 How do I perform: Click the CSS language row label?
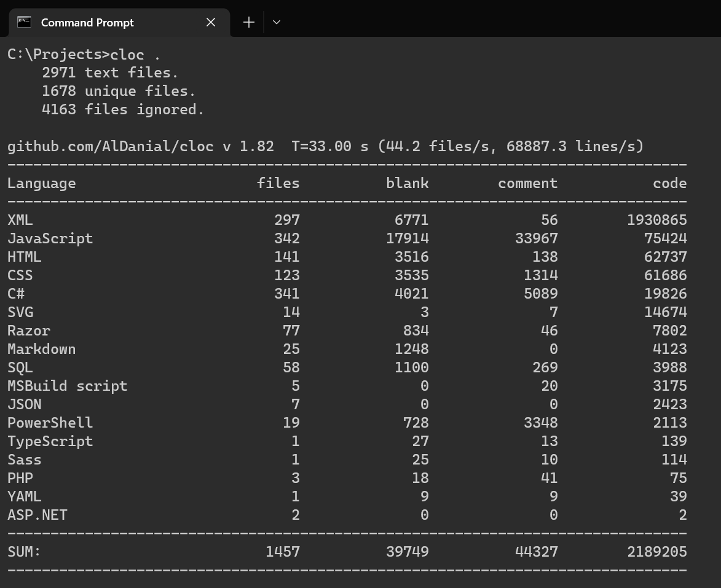pyautogui.click(x=20, y=275)
